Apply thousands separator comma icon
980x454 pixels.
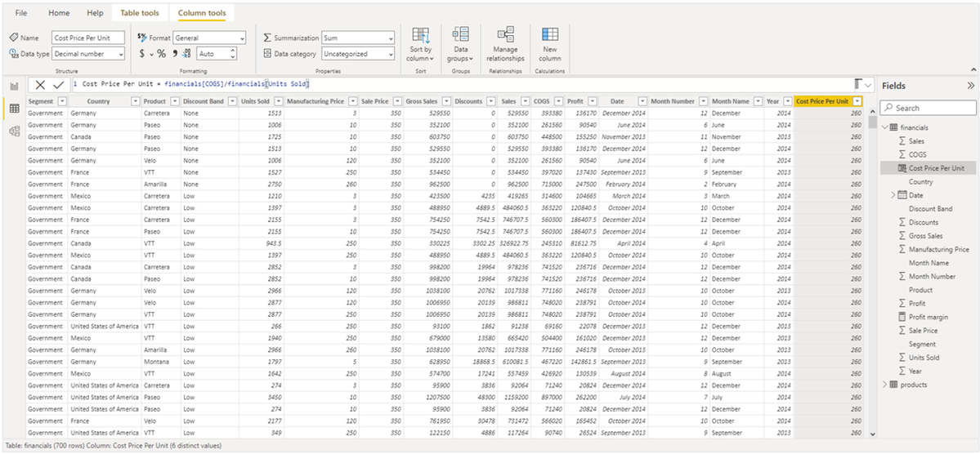174,54
